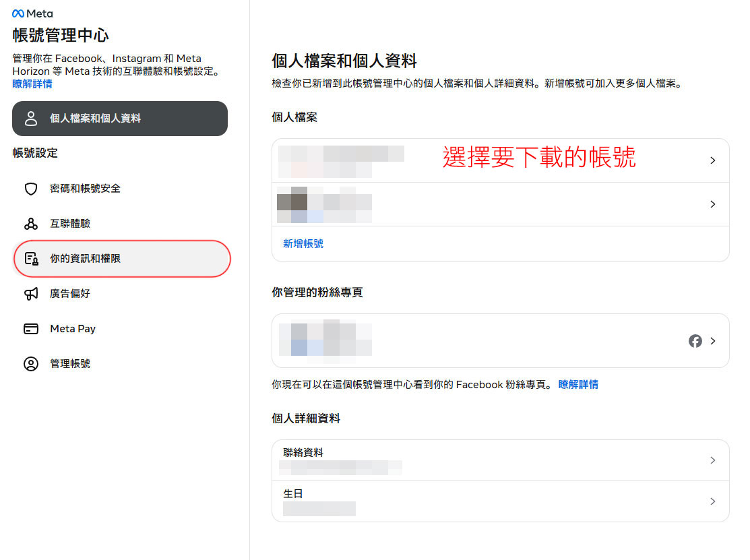Expand the second profile row chevron
This screenshot has height=560, width=750.
(x=713, y=204)
